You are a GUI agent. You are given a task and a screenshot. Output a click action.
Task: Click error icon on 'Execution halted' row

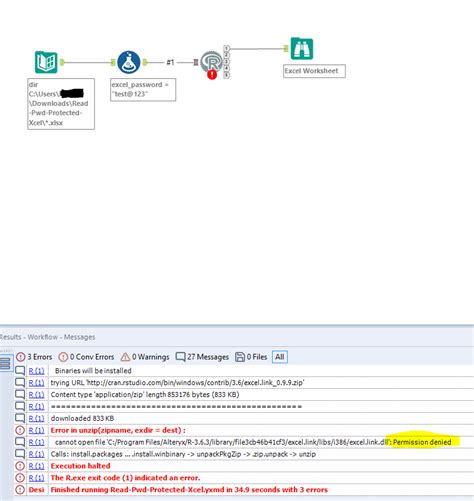pyautogui.click(x=20, y=466)
